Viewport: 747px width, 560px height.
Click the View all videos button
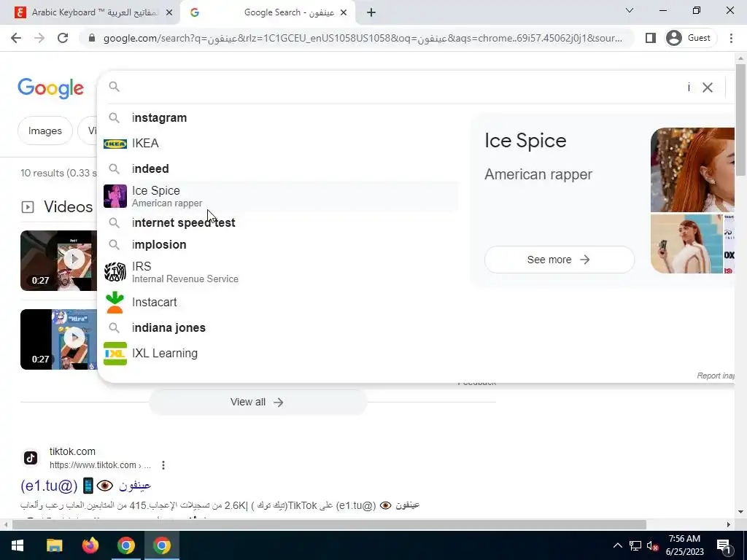(258, 402)
